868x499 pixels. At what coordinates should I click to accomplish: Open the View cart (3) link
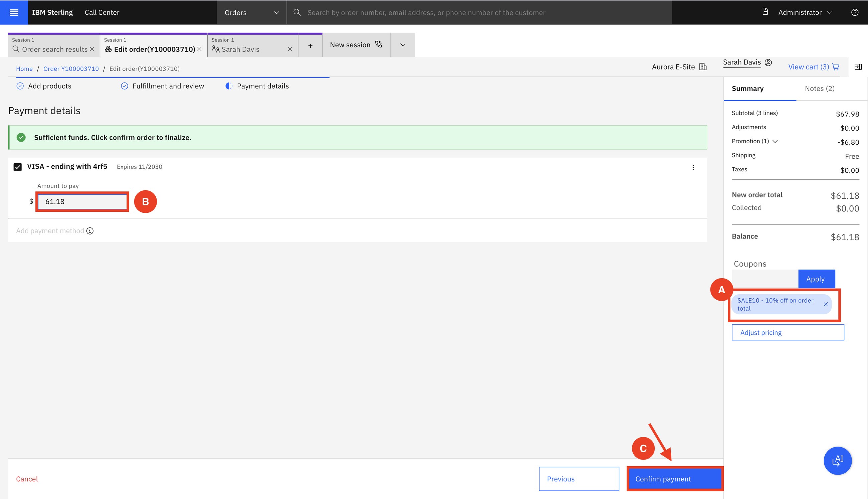pos(813,67)
